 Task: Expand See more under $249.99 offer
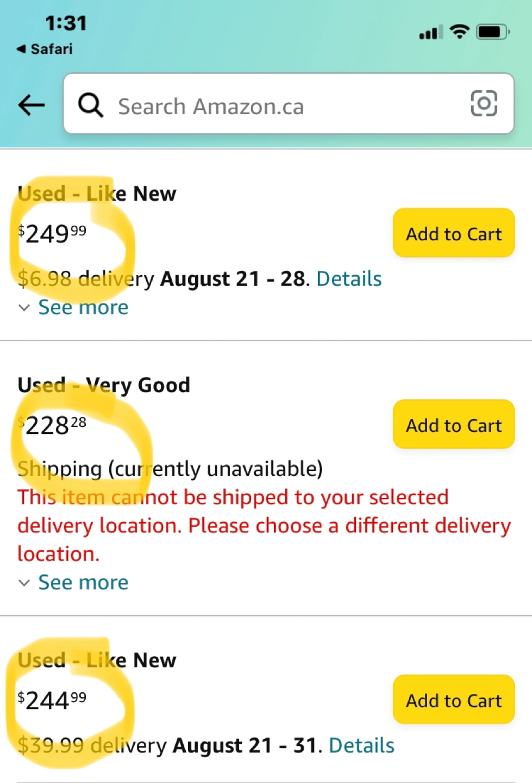click(x=83, y=308)
